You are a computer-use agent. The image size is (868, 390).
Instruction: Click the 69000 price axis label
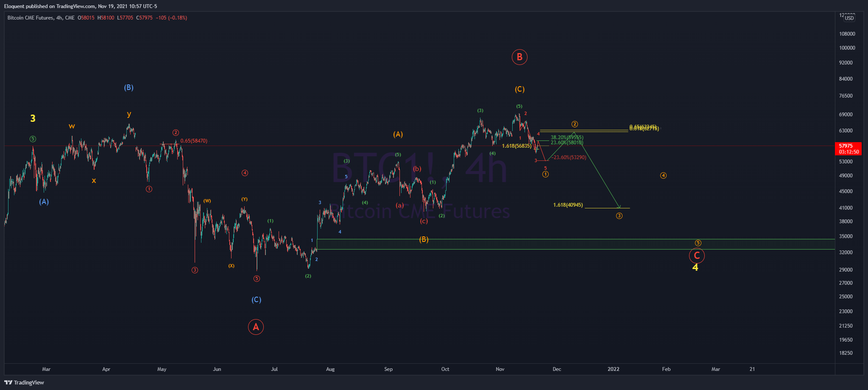point(846,115)
